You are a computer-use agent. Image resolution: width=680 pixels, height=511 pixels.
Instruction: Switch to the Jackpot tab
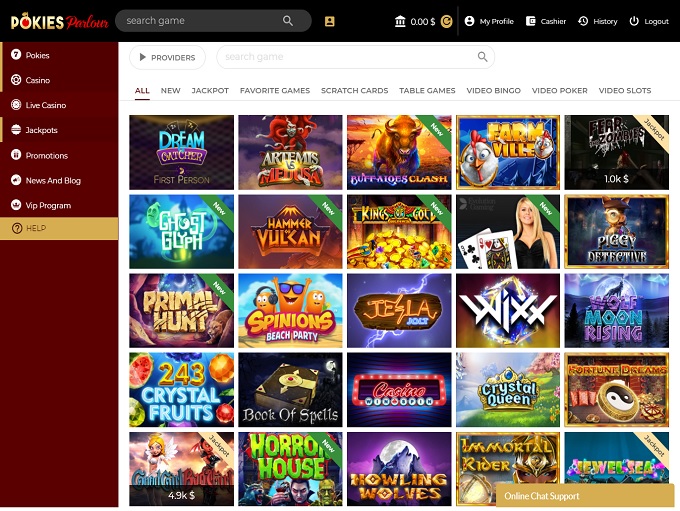(x=210, y=91)
